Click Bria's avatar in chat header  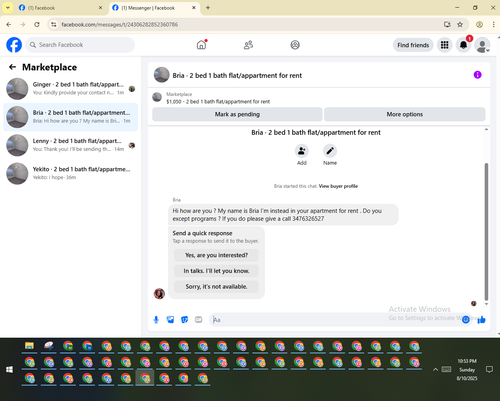pyautogui.click(x=161, y=75)
